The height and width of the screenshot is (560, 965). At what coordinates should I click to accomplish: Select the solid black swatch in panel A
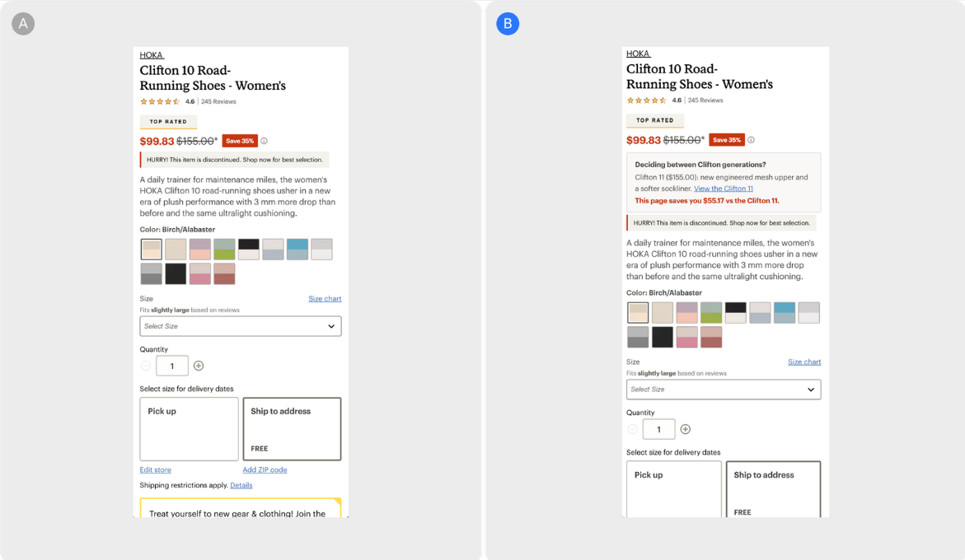176,273
